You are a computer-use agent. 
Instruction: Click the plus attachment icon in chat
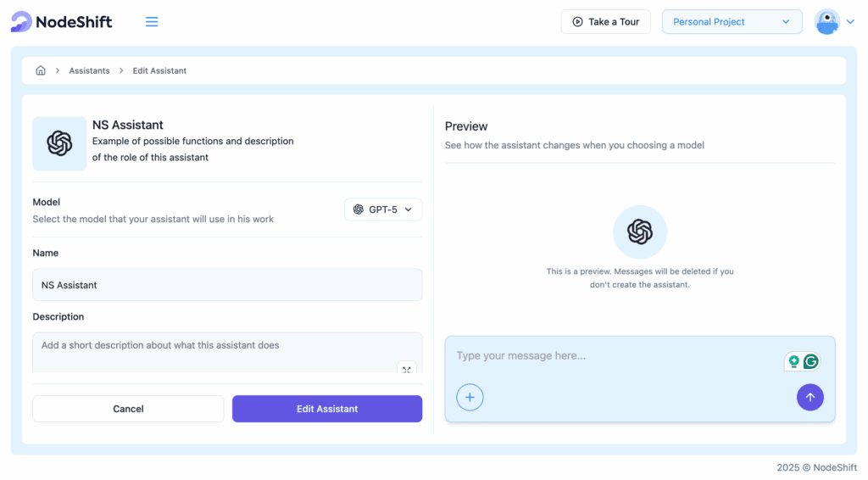click(470, 397)
